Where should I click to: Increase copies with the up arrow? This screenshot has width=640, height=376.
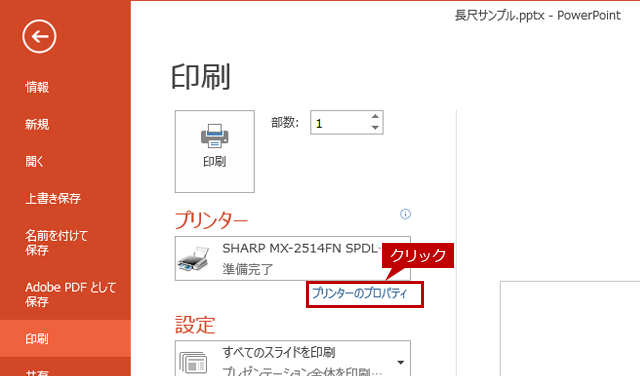tap(376, 117)
